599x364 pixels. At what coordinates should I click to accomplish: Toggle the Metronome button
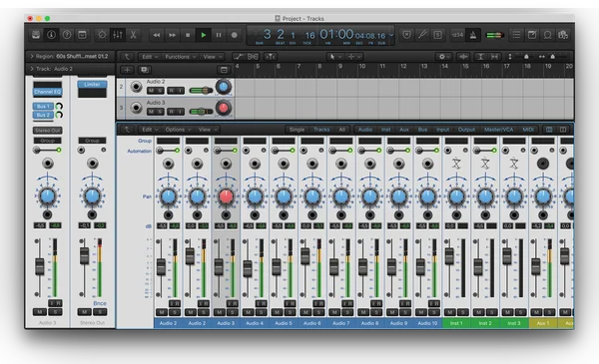point(473,35)
